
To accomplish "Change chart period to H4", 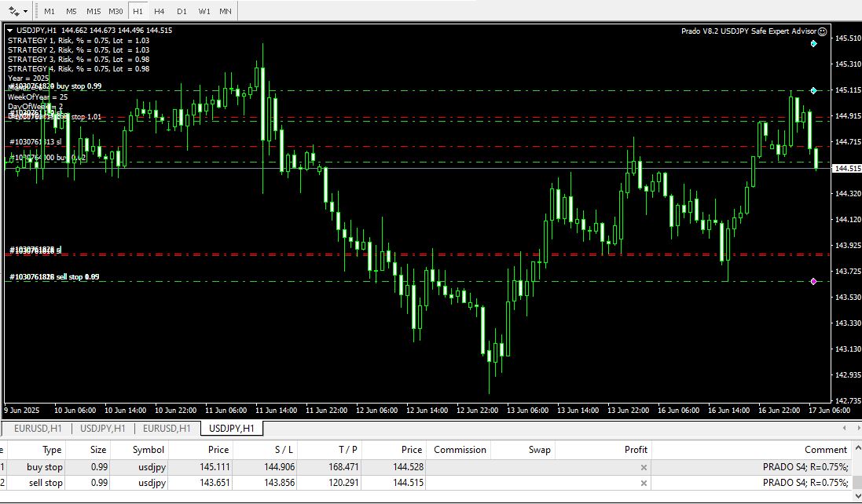I will tap(160, 11).
